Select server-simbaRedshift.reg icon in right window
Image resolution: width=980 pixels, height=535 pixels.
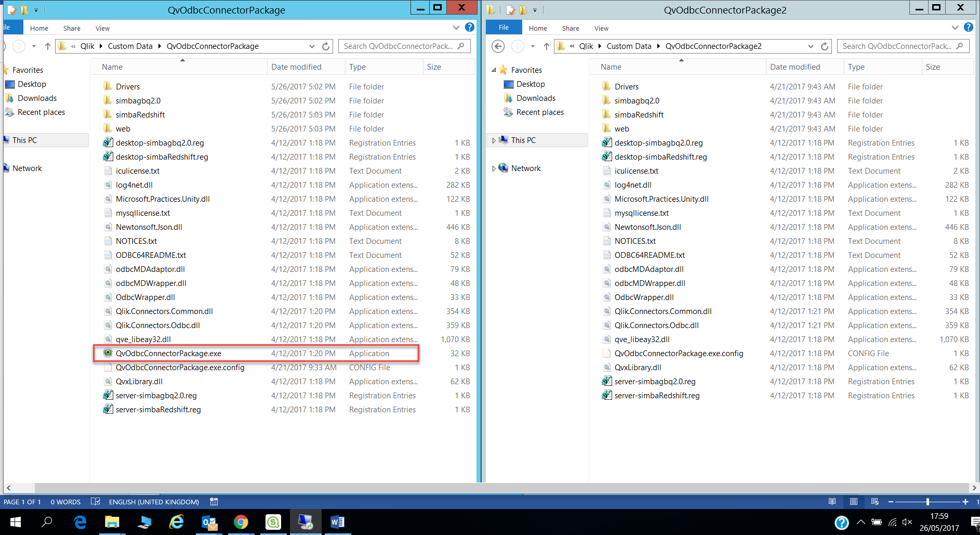tap(606, 395)
